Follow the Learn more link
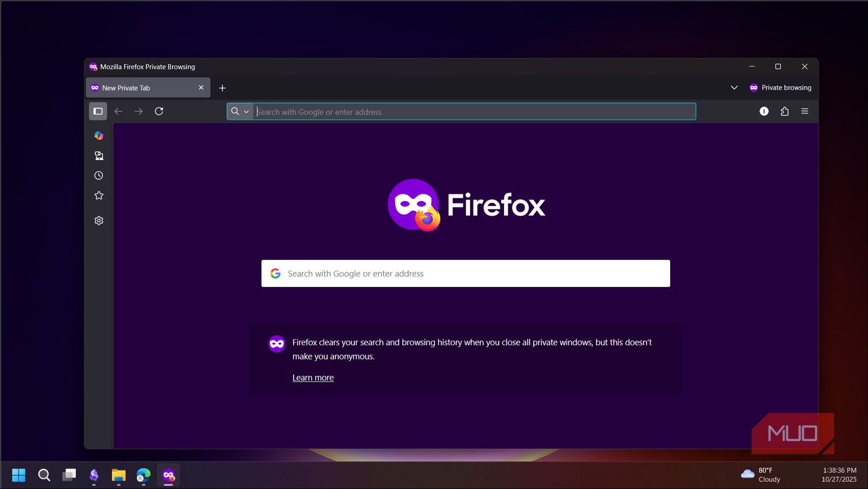868x489 pixels. pyautogui.click(x=312, y=377)
